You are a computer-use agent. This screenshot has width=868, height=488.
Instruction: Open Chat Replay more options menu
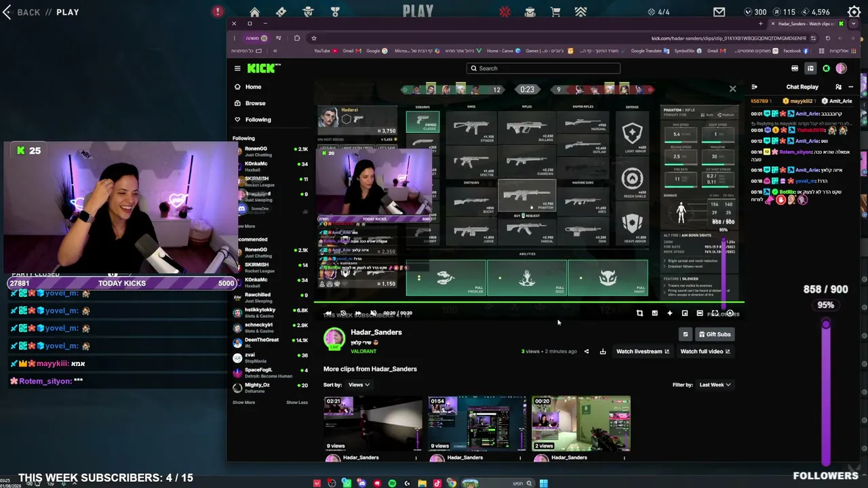click(850, 87)
